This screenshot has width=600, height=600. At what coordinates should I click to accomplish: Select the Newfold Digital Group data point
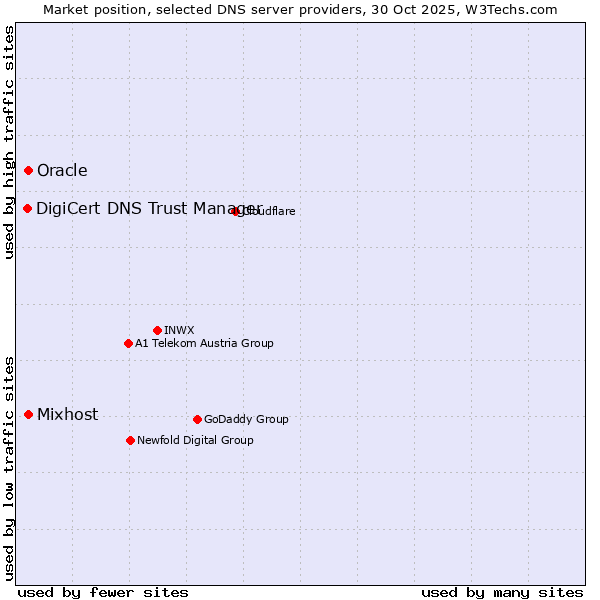(130, 440)
